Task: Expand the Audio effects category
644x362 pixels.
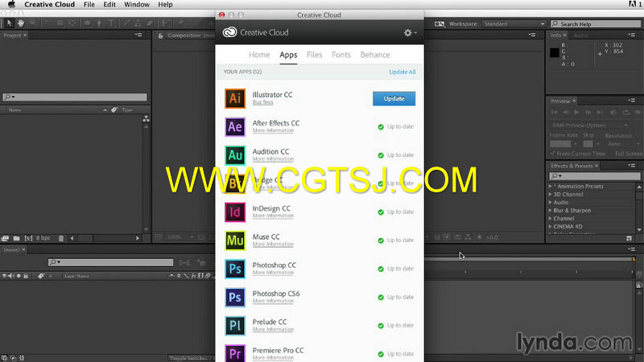Action: pos(551,203)
